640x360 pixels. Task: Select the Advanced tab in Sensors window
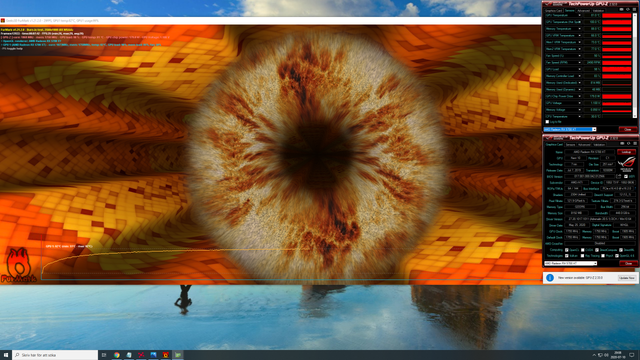click(x=583, y=11)
